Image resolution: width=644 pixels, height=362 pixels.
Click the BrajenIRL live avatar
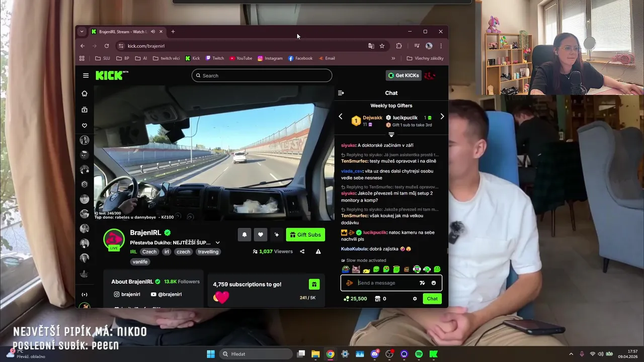[114, 240]
